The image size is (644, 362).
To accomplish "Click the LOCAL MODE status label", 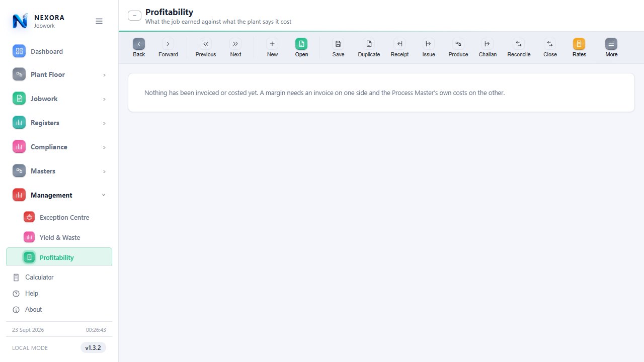I will pyautogui.click(x=30, y=348).
